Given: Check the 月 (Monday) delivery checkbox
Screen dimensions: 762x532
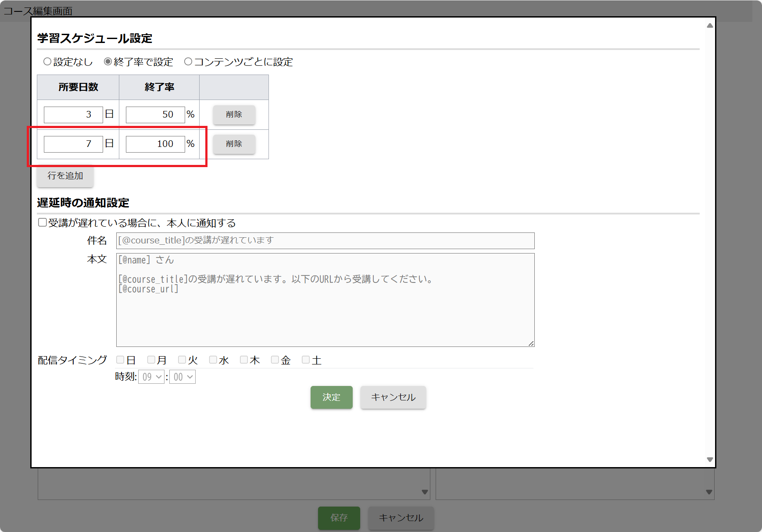Looking at the screenshot, I should pyautogui.click(x=151, y=360).
